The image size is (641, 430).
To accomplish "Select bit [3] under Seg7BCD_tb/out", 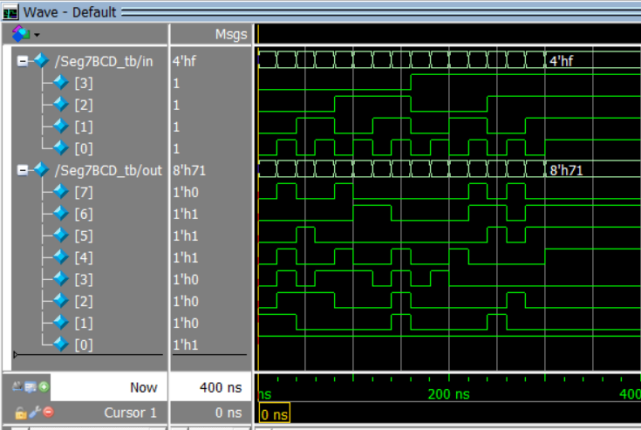I will (x=84, y=280).
